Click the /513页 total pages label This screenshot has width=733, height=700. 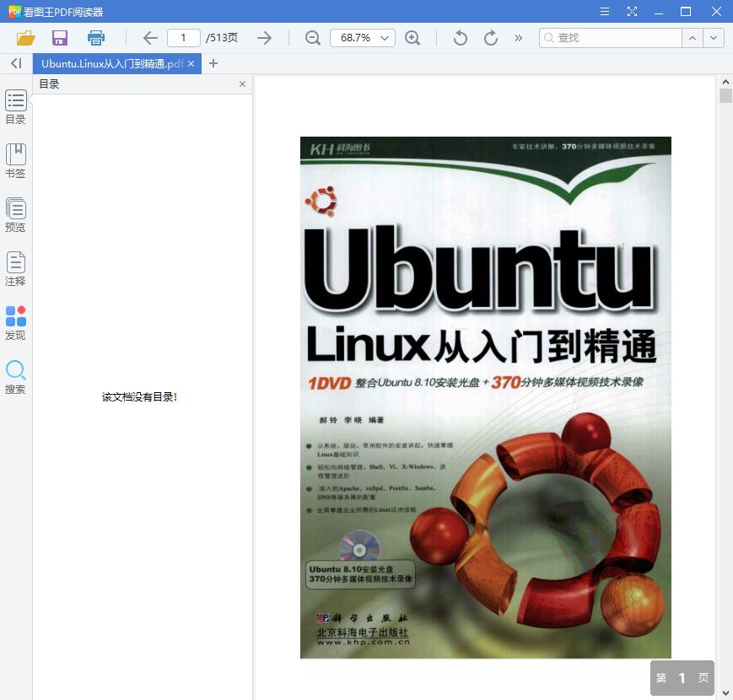point(222,38)
